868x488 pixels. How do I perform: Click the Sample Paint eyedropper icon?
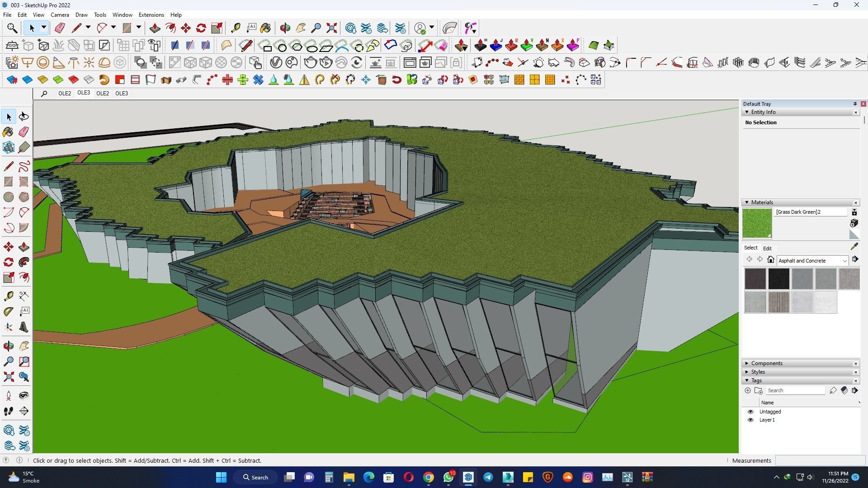(854, 247)
